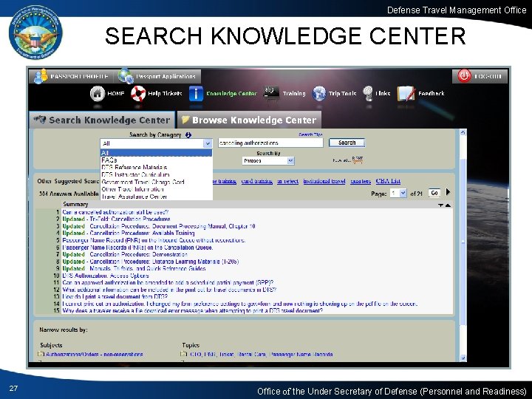Image resolution: width=532 pixels, height=399 pixels.
Task: Open CTO, PNR topic folder icon
Action: (x=183, y=354)
